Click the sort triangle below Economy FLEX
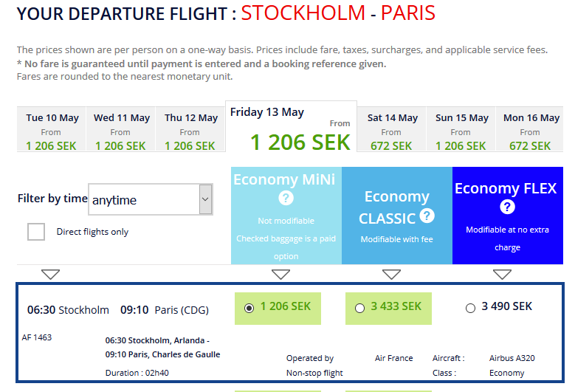The height and width of the screenshot is (392, 575). [x=502, y=275]
